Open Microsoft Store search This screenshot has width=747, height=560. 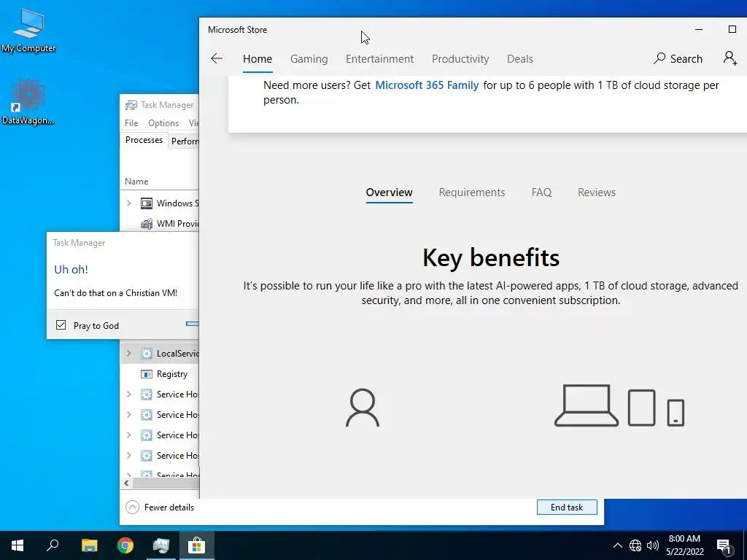(678, 58)
